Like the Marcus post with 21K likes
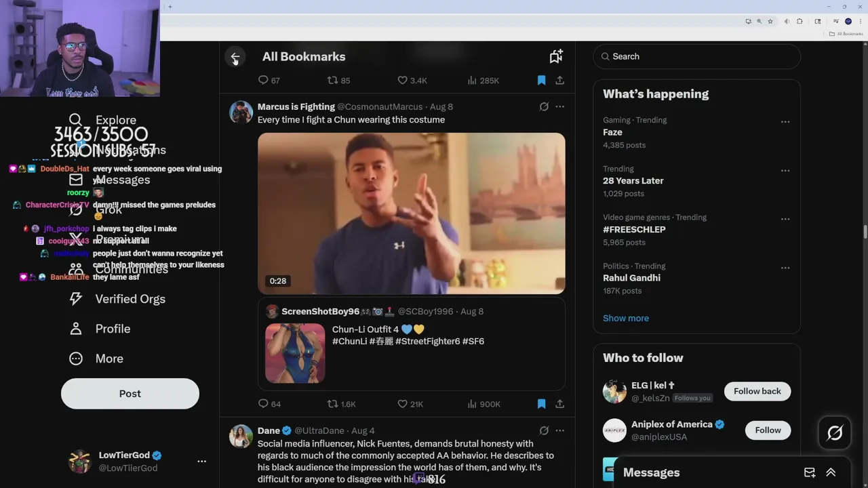868x488 pixels. tap(410, 404)
